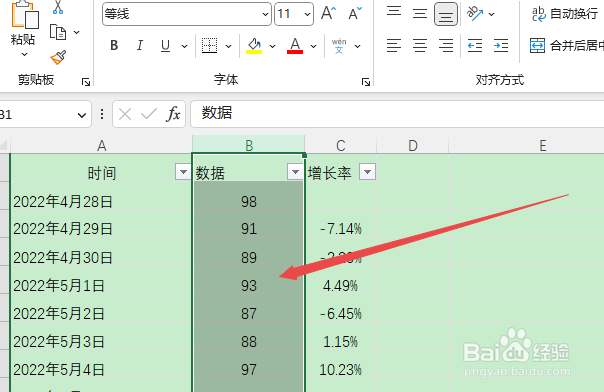The height and width of the screenshot is (392, 604).
Task: Open phonetic guide options arrow
Action: [x=357, y=46]
